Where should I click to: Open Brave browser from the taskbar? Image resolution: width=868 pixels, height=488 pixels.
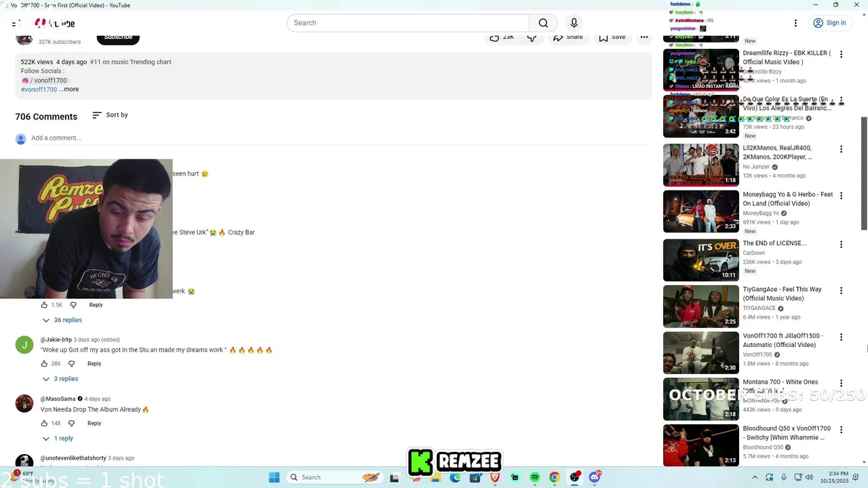pos(495,478)
